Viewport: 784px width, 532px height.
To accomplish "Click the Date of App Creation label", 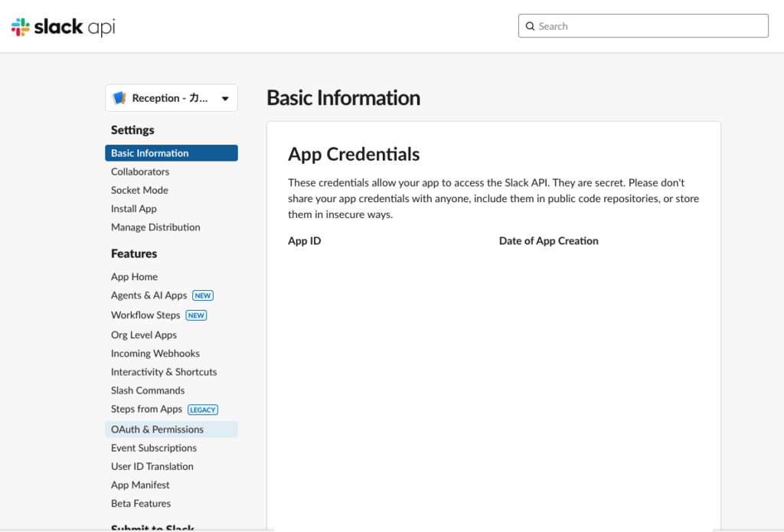I will pyautogui.click(x=548, y=241).
